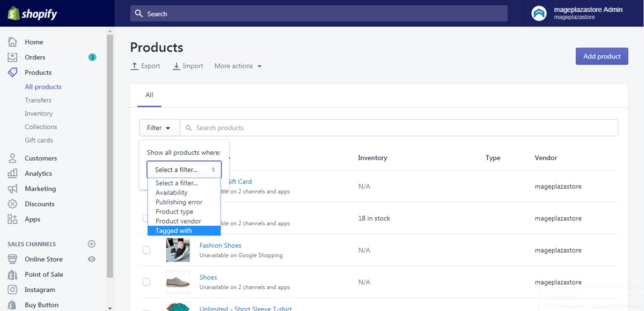644x311 pixels.
Task: Tick checkbox for Shoes product
Action: click(147, 282)
